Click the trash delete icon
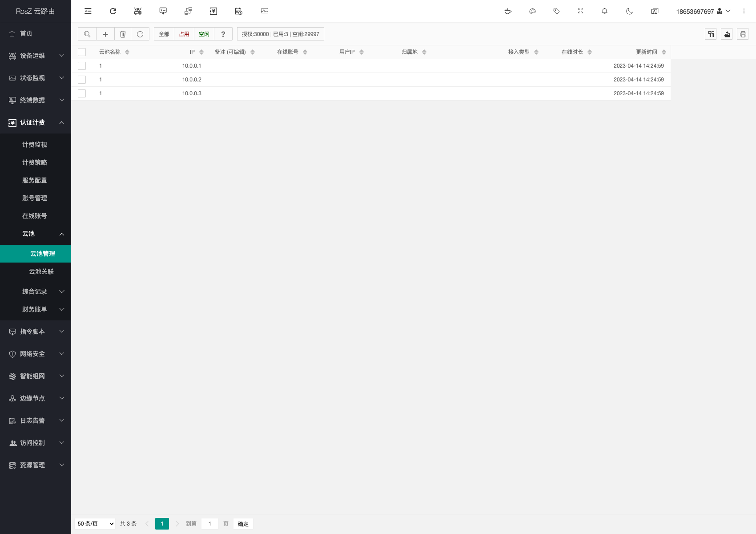This screenshot has height=534, width=756. (x=123, y=34)
